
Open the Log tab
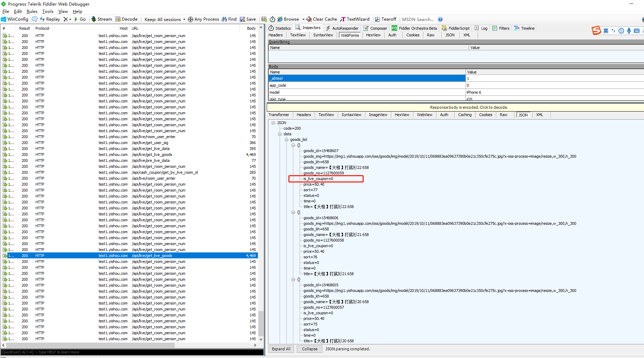coord(481,28)
